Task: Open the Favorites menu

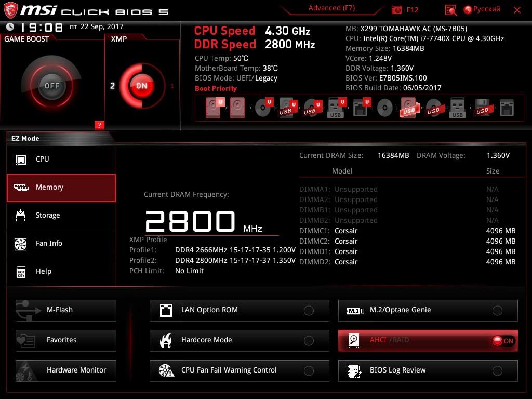Action: point(66,340)
